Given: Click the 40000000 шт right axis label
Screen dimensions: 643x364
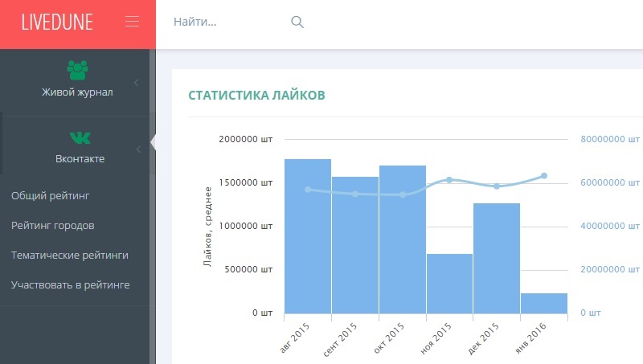Looking at the screenshot, I should pos(610,227).
